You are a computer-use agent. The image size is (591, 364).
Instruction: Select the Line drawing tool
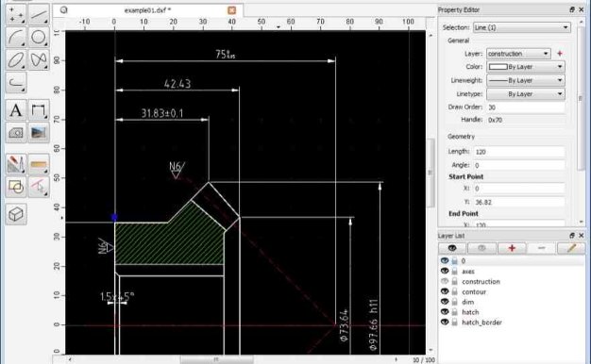(39, 15)
